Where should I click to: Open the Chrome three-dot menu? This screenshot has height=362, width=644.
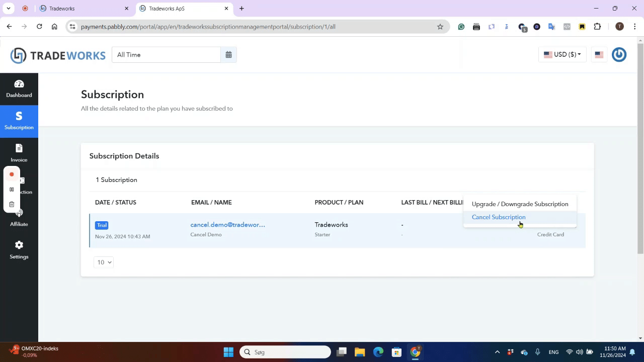click(634, 27)
